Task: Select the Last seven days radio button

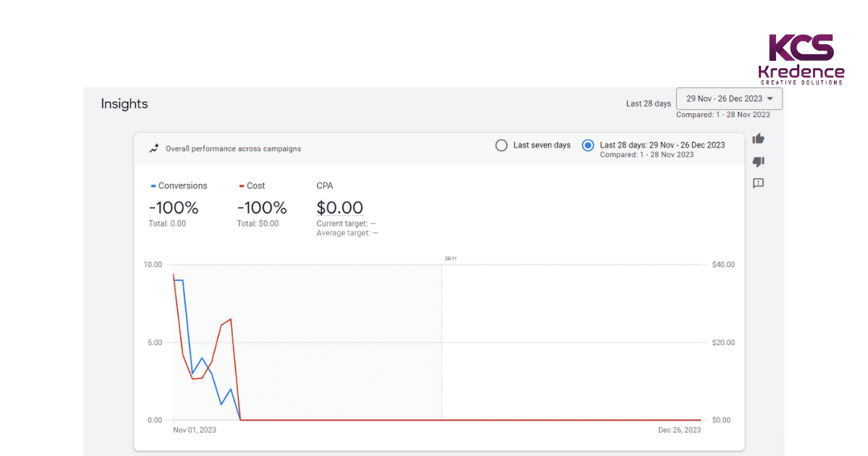Action: [x=501, y=145]
